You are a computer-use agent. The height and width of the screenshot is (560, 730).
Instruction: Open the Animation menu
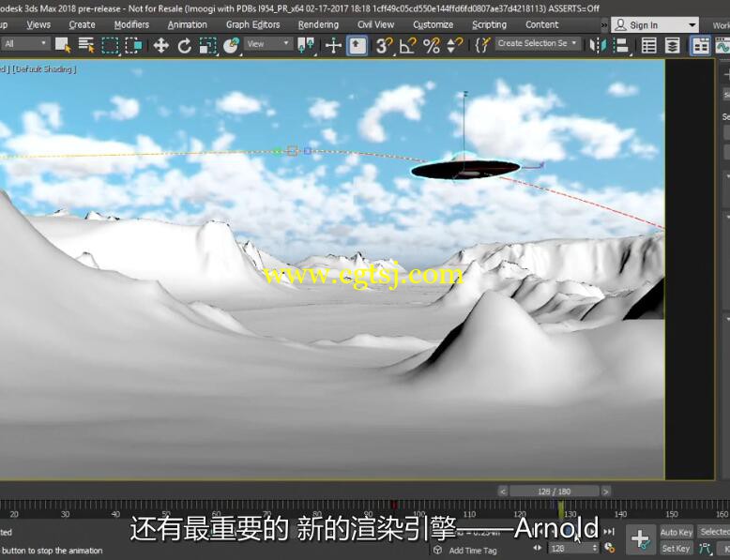coord(187,24)
